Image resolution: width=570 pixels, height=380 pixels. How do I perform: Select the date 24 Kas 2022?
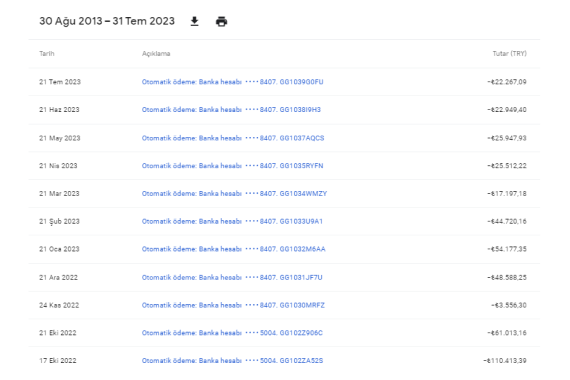pyautogui.click(x=59, y=305)
